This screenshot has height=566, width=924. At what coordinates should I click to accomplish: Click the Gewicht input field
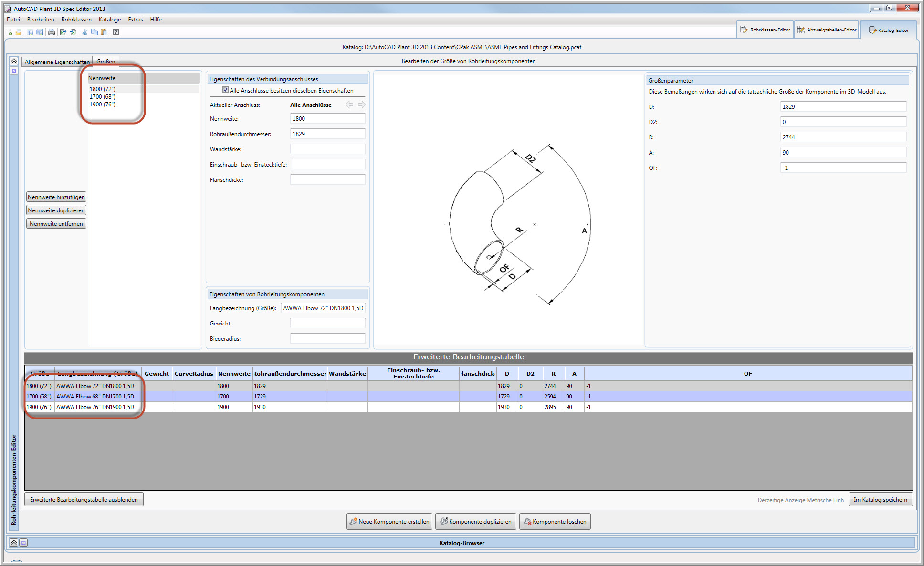pyautogui.click(x=328, y=324)
